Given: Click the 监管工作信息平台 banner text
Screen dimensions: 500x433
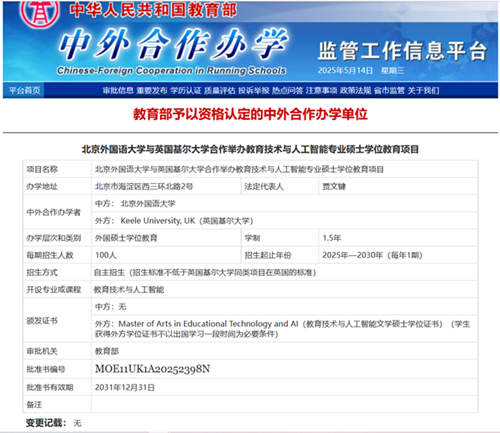Looking at the screenshot, I should (402, 51).
